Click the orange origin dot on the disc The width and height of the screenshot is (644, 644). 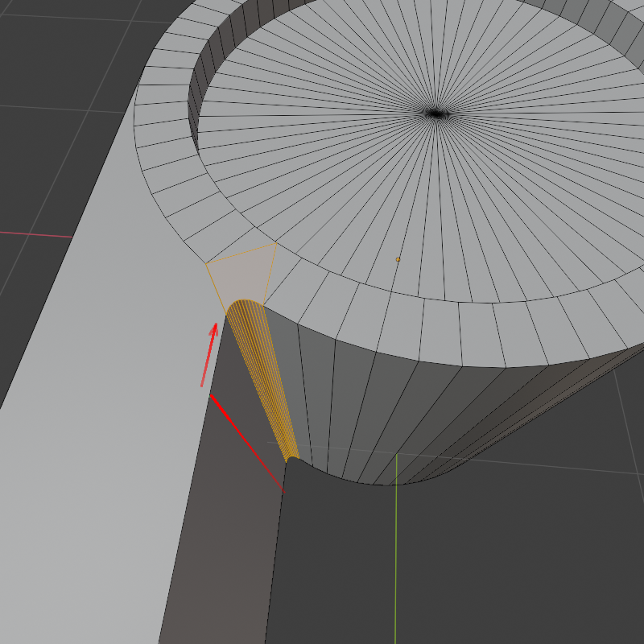pos(398,259)
